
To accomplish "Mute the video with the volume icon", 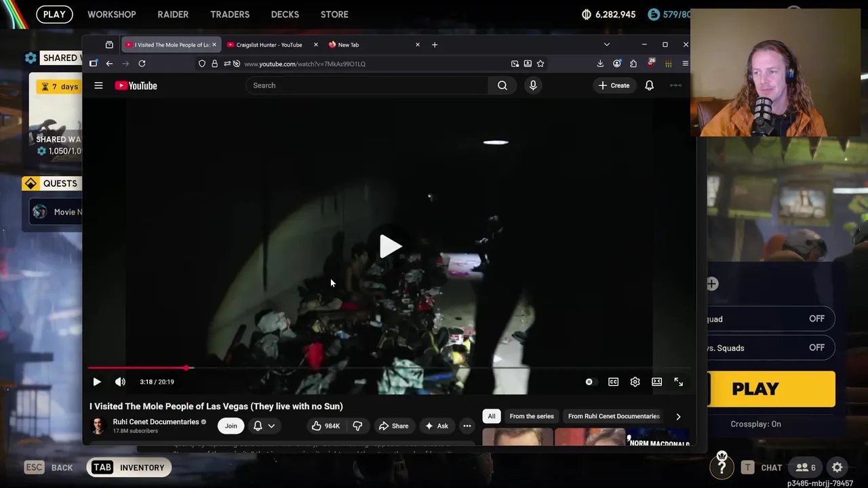I will pos(120,382).
